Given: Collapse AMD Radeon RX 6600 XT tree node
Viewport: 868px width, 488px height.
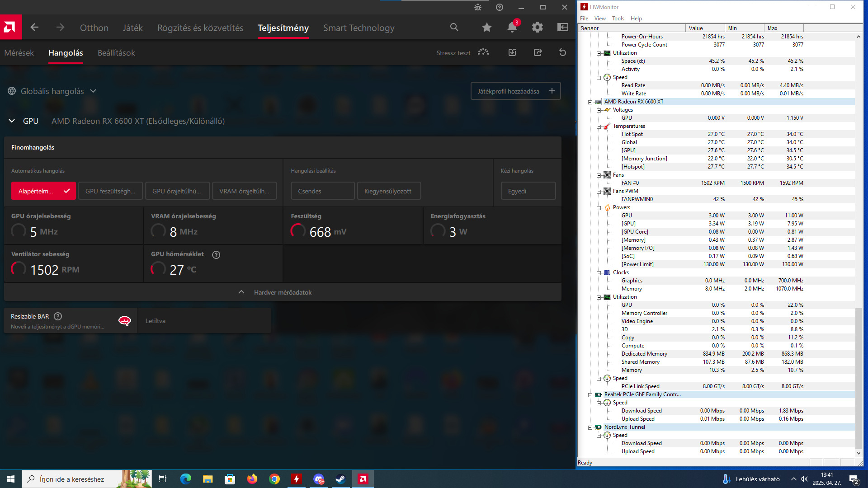Looking at the screenshot, I should click(x=590, y=102).
